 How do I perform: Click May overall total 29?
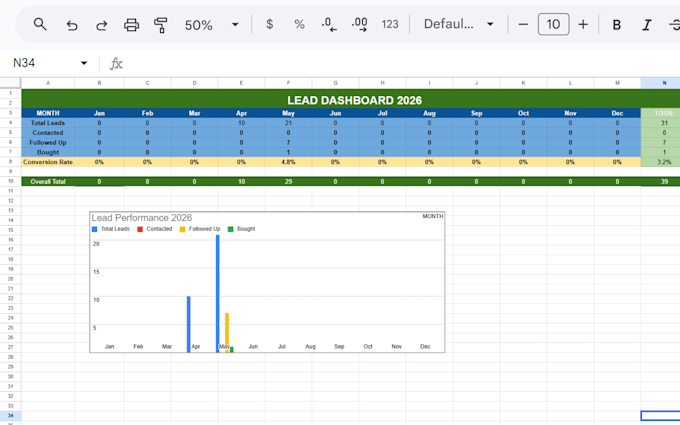tap(288, 181)
